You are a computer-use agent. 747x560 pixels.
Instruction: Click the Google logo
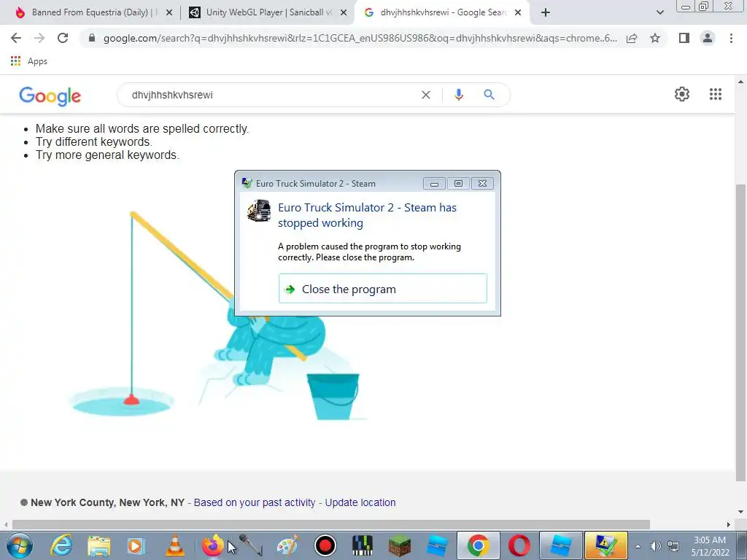pyautogui.click(x=50, y=96)
